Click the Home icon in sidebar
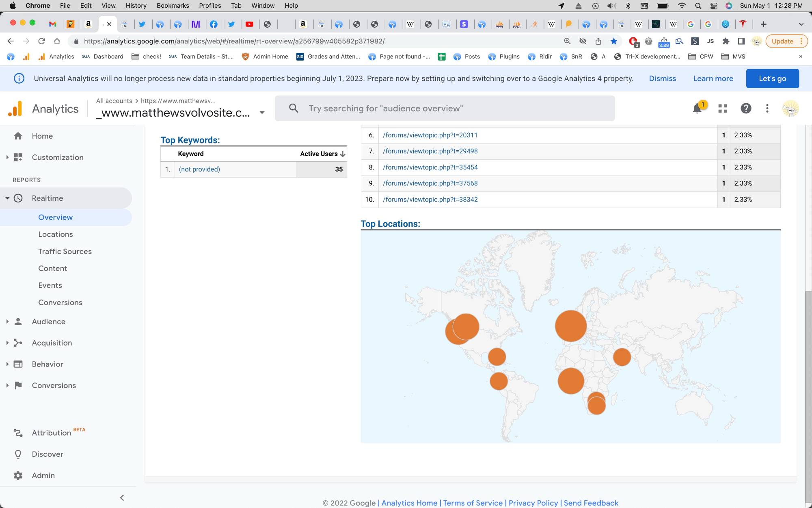The width and height of the screenshot is (812, 508). (x=18, y=136)
